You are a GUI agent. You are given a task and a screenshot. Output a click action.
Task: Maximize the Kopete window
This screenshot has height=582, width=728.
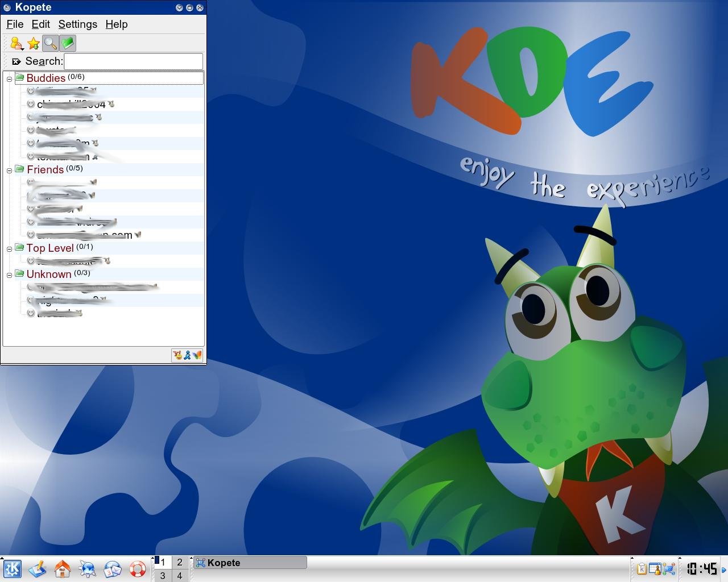[x=189, y=7]
